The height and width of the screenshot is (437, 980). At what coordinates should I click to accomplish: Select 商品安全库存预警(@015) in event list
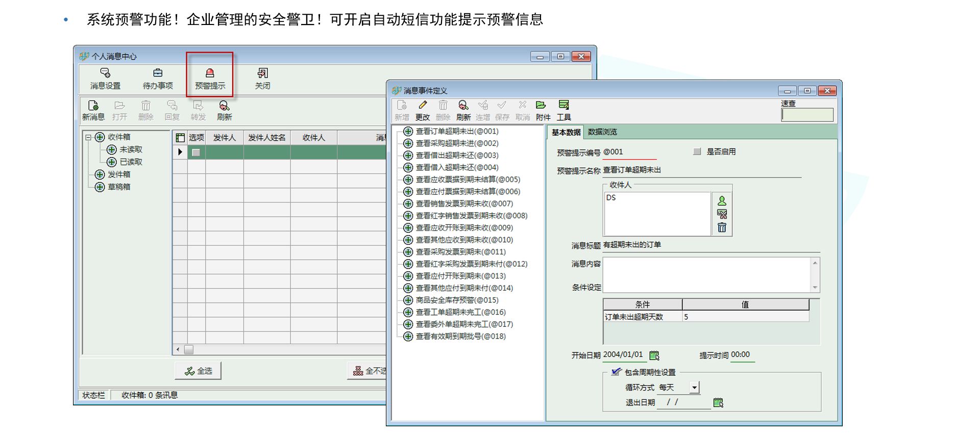[x=457, y=300]
